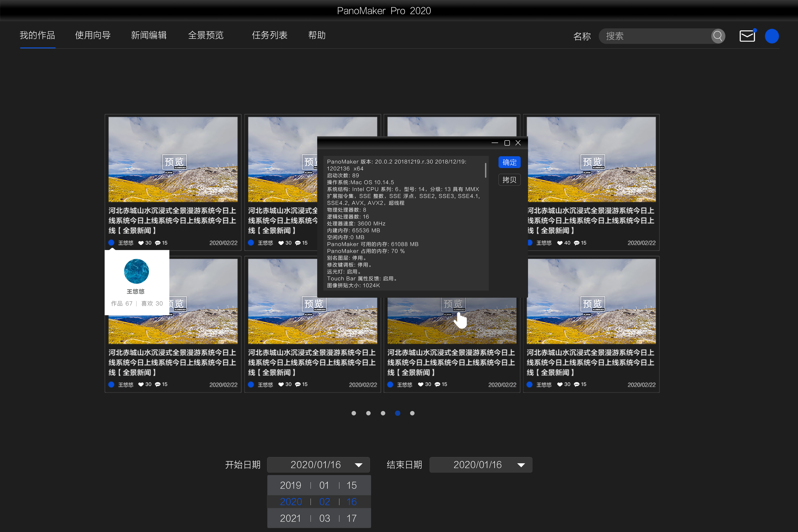Screen dimensions: 798x532
Task: Open 使用向导 tab
Action: pyautogui.click(x=93, y=35)
